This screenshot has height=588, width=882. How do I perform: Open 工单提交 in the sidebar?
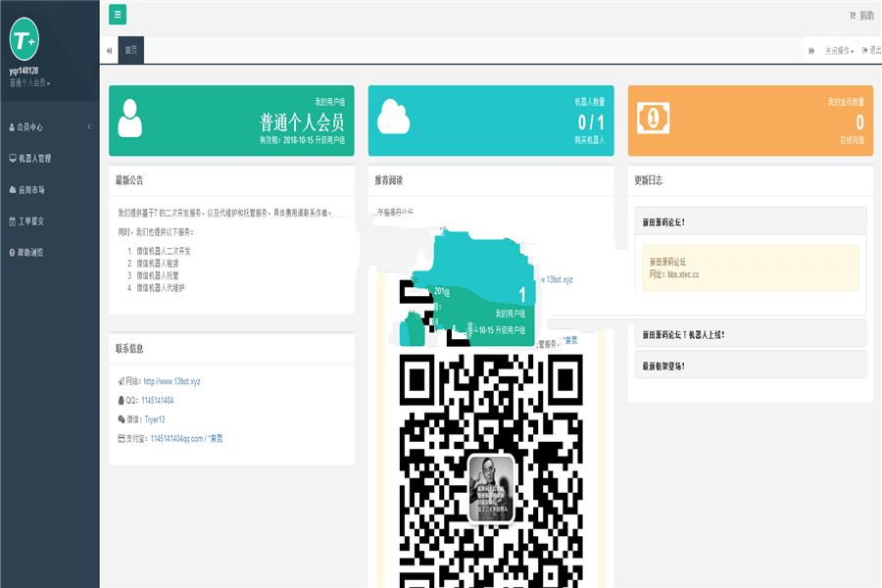tap(50, 221)
